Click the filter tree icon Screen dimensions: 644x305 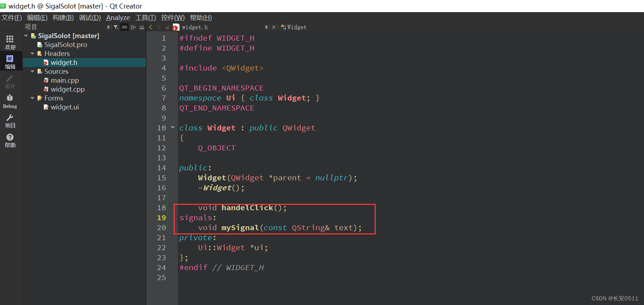tap(116, 27)
